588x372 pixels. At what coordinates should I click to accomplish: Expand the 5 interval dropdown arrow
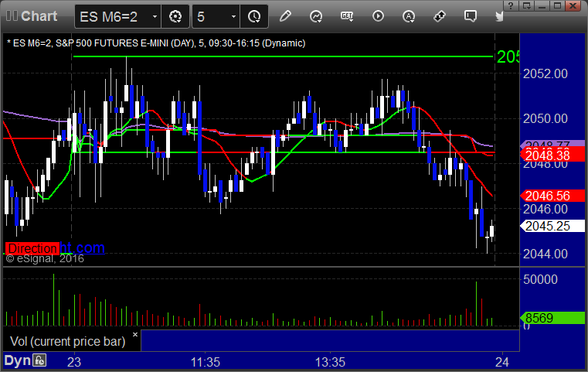tap(233, 17)
